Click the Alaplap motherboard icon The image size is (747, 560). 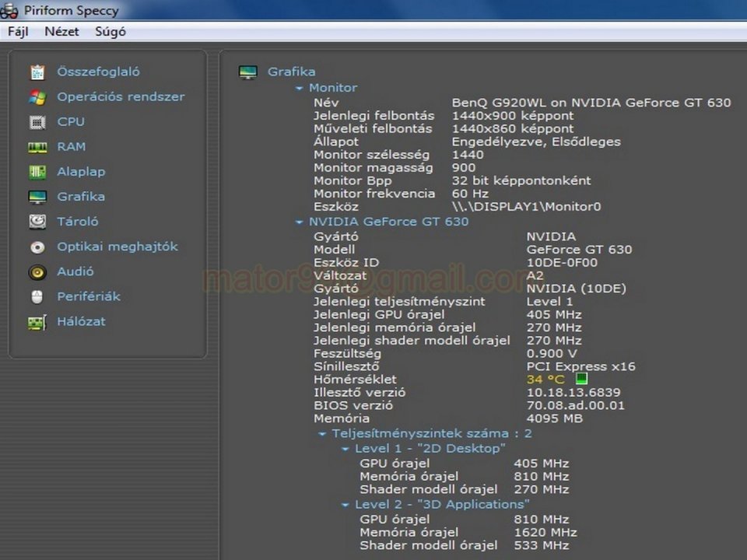[x=37, y=172]
